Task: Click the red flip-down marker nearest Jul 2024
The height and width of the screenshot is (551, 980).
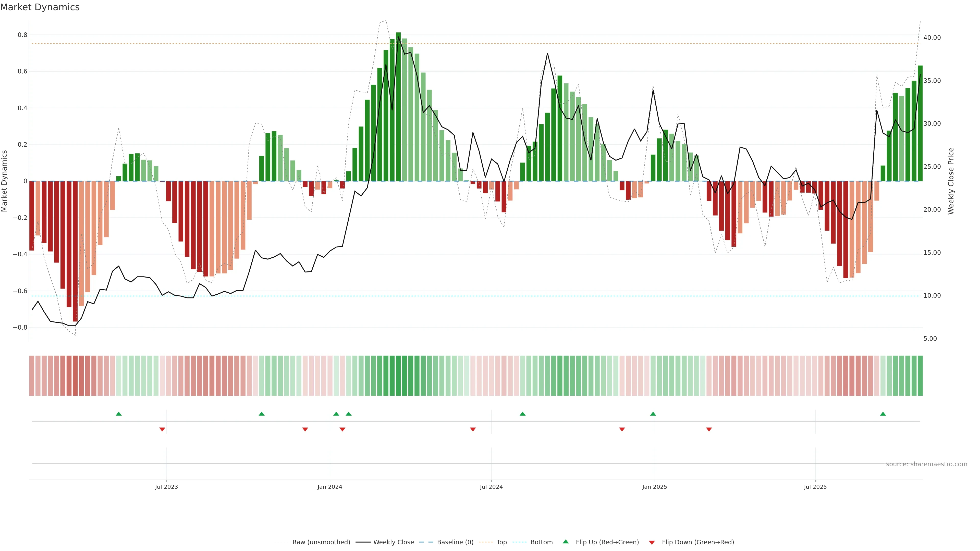Action: click(x=473, y=429)
